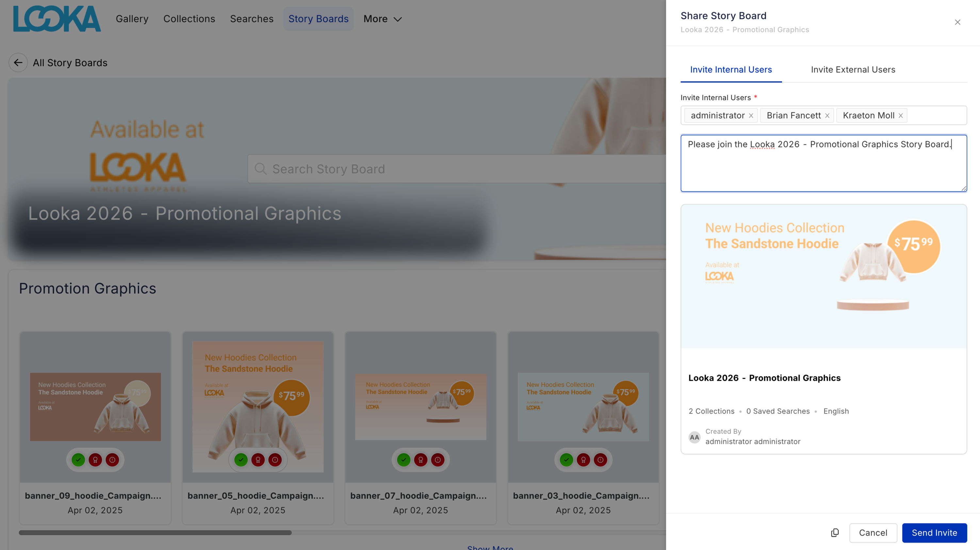Close the Share Story Board panel

(957, 23)
